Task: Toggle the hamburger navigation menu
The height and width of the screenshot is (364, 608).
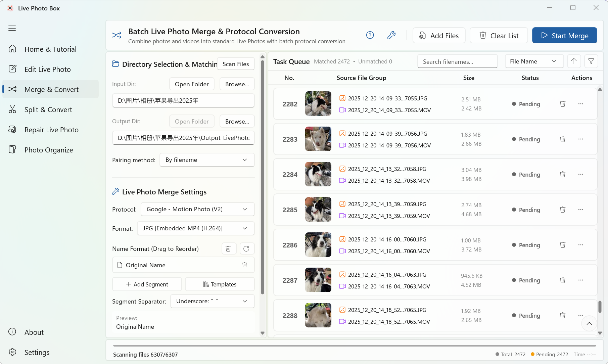Action: pos(12,28)
